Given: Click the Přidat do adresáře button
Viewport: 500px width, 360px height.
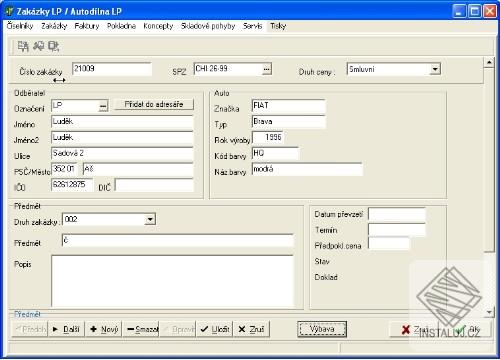Looking at the screenshot, I should point(154,104).
